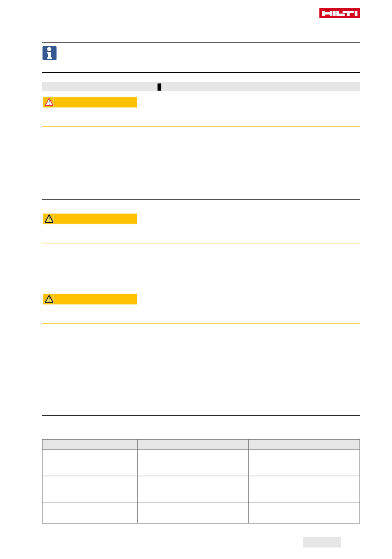Viewport: 392px width, 559px height.
Task: Click the left header cell of the table
Action: [90, 445]
